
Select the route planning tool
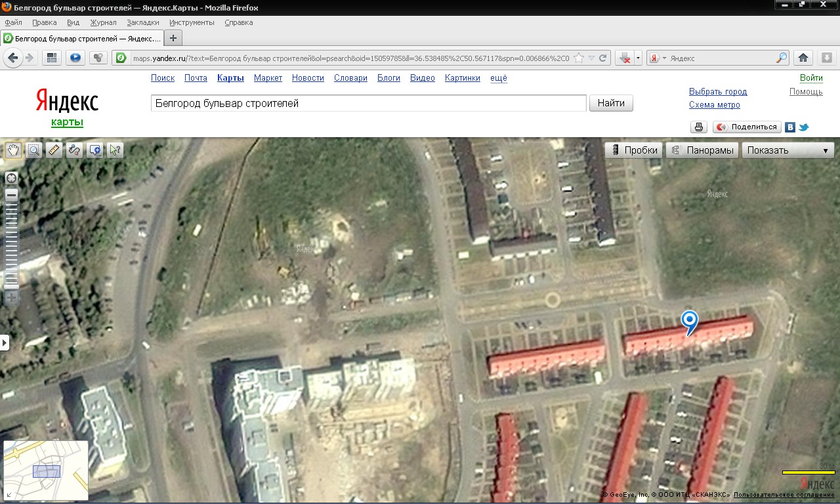pos(75,150)
